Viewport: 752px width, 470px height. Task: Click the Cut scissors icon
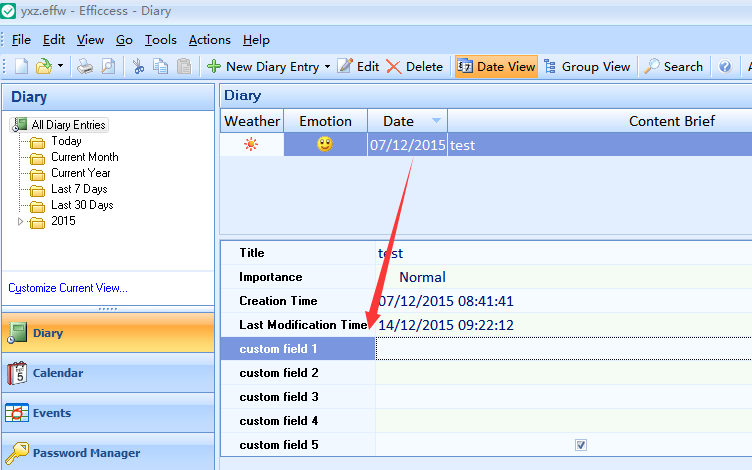[138, 67]
